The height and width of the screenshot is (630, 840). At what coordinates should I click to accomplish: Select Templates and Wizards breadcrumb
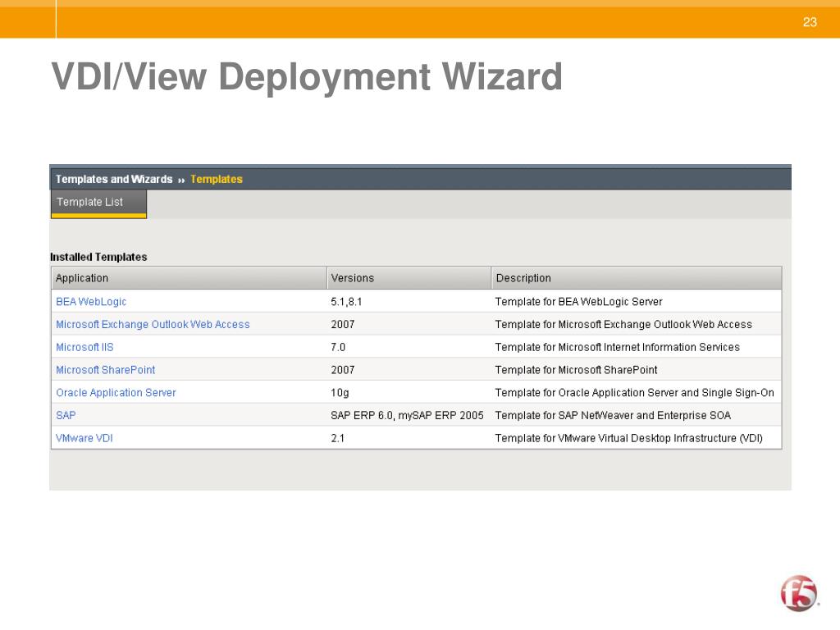click(x=114, y=179)
